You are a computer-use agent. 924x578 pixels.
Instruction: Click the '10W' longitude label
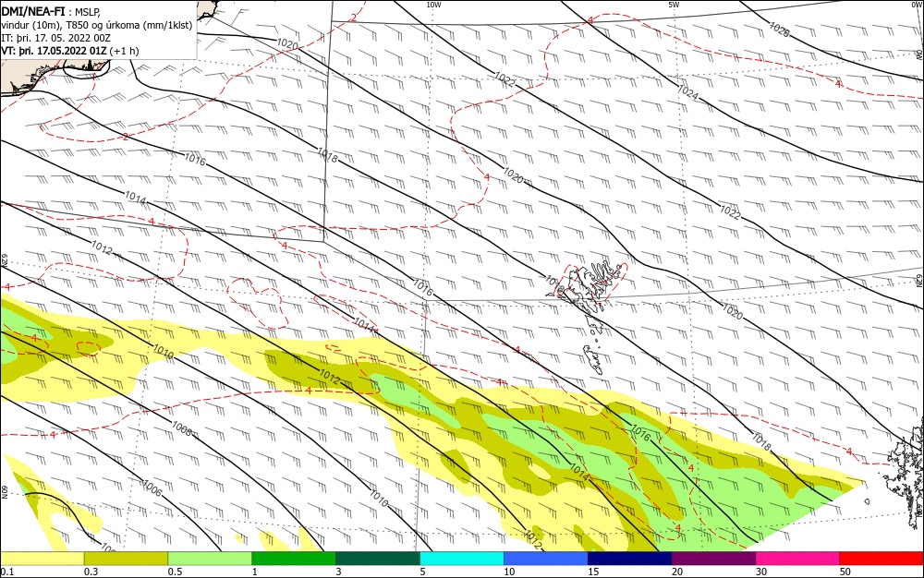pyautogui.click(x=433, y=5)
